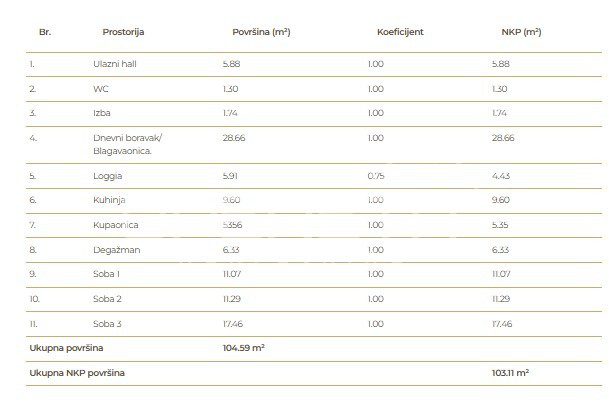Click the "Prostorija" column header
This screenshot has width=609, height=409.
pos(123,32)
